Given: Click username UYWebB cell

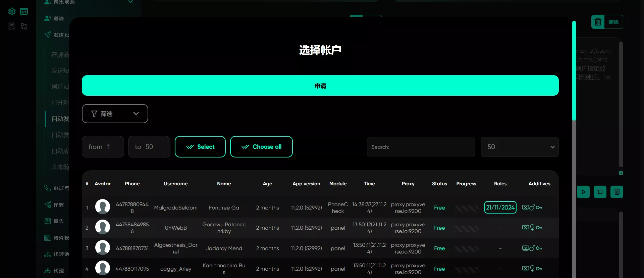Looking at the screenshot, I should click(x=176, y=228).
